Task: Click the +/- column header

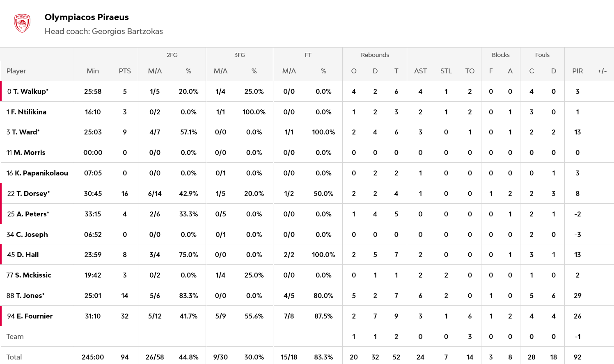Action: tap(602, 71)
